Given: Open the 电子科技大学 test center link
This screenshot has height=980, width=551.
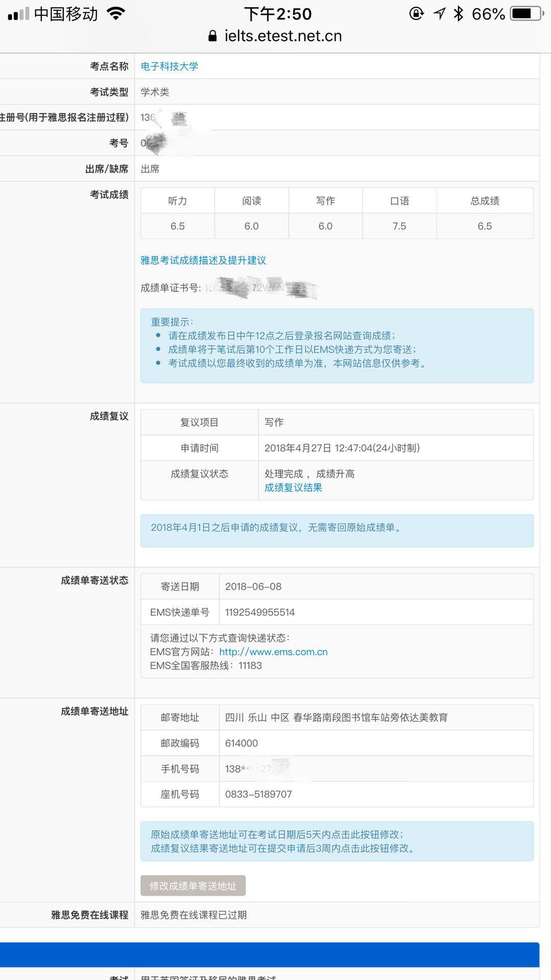Looking at the screenshot, I should 169,66.
